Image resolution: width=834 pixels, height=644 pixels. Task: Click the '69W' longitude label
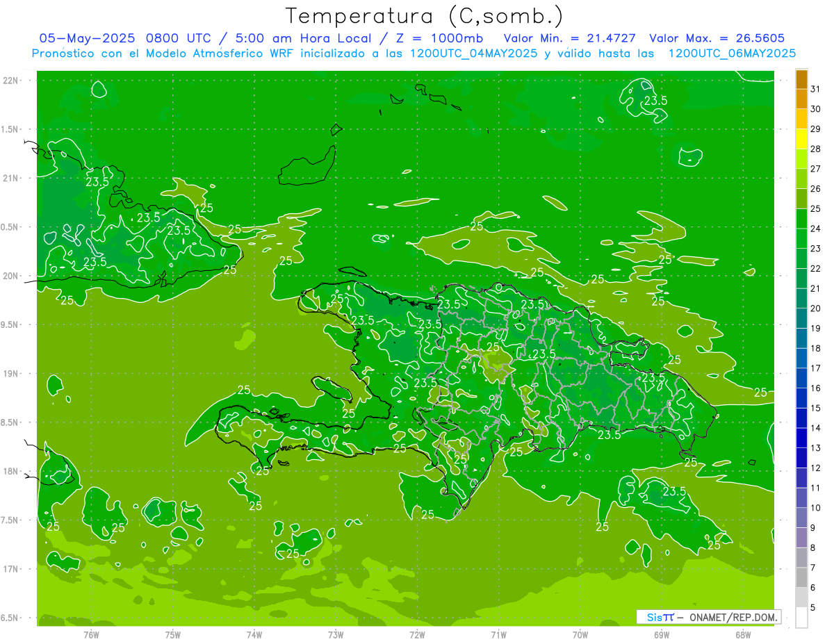point(662,634)
